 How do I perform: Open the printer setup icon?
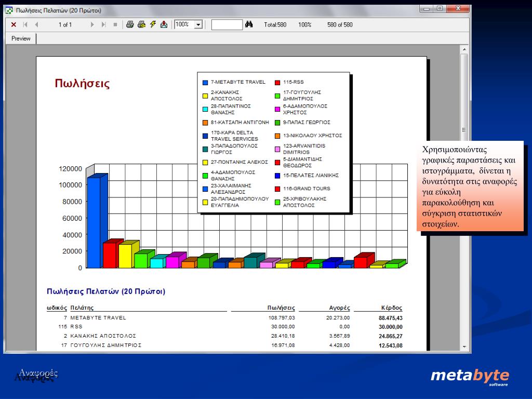[141, 24]
